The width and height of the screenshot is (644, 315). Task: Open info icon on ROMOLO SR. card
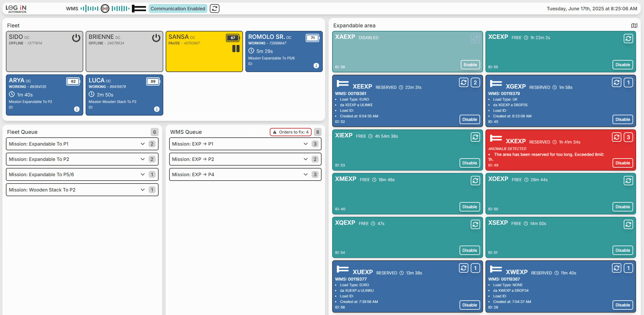tap(316, 66)
